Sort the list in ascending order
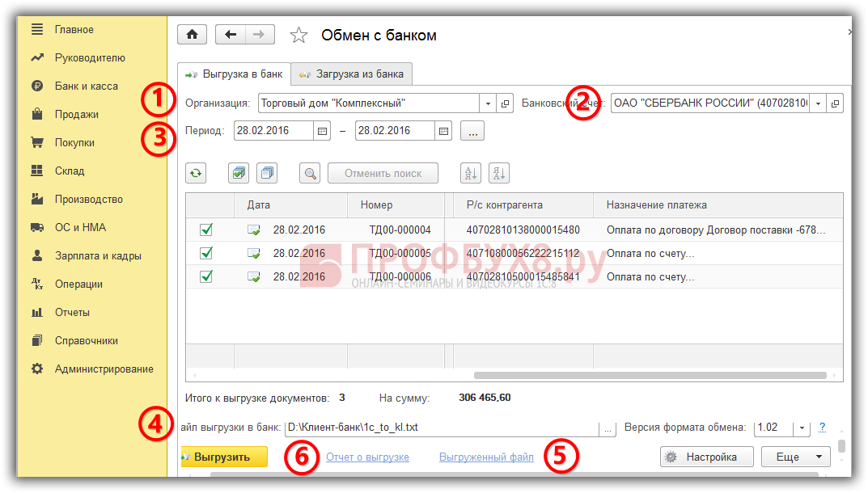 click(x=471, y=173)
